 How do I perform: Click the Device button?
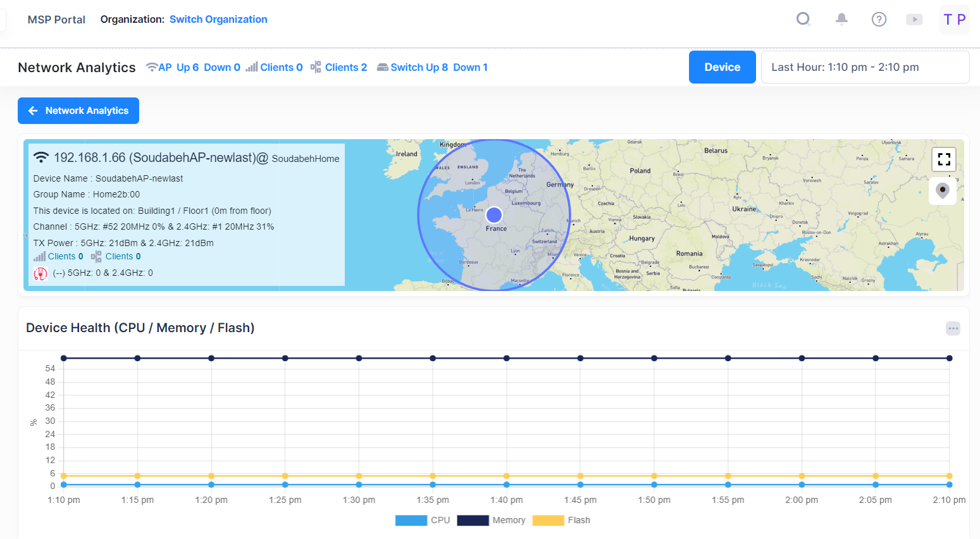(x=722, y=67)
